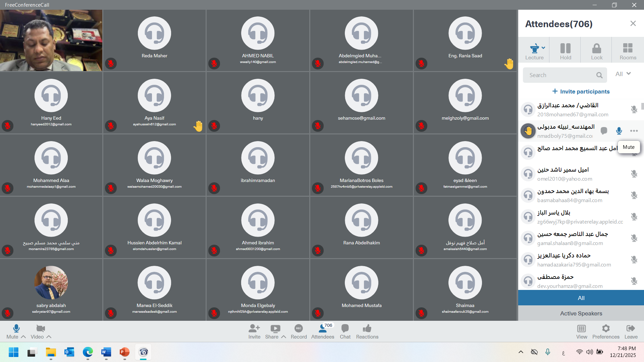
Task: Click the Leave meeting button
Action: [631, 331]
